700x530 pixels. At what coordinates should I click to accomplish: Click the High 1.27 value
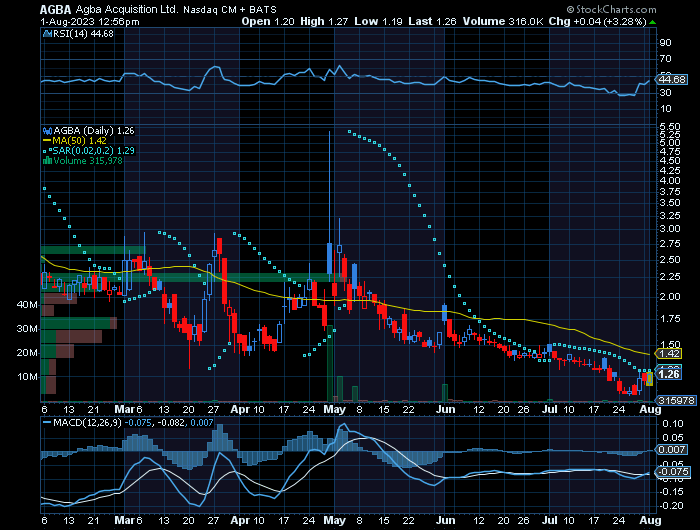324,21
